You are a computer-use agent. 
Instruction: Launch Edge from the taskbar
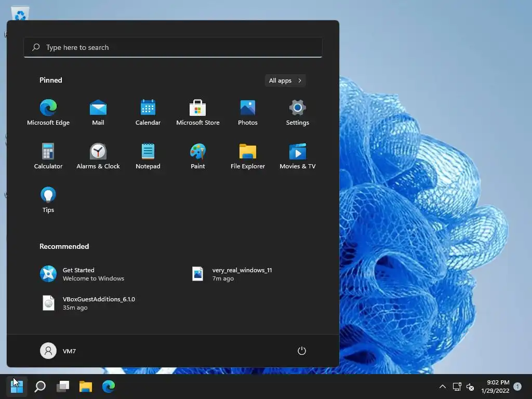(x=109, y=386)
